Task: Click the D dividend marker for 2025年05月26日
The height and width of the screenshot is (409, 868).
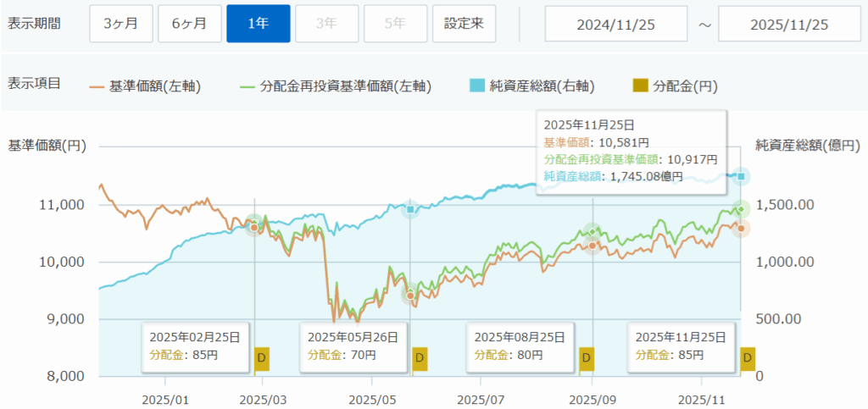Action: [418, 359]
